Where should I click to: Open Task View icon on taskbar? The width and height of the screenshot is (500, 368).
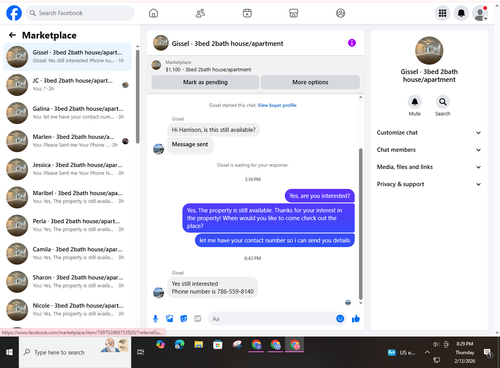click(x=141, y=352)
